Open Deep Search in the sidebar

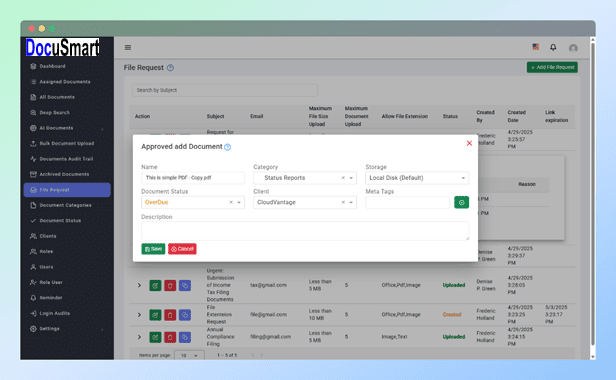[x=54, y=112]
